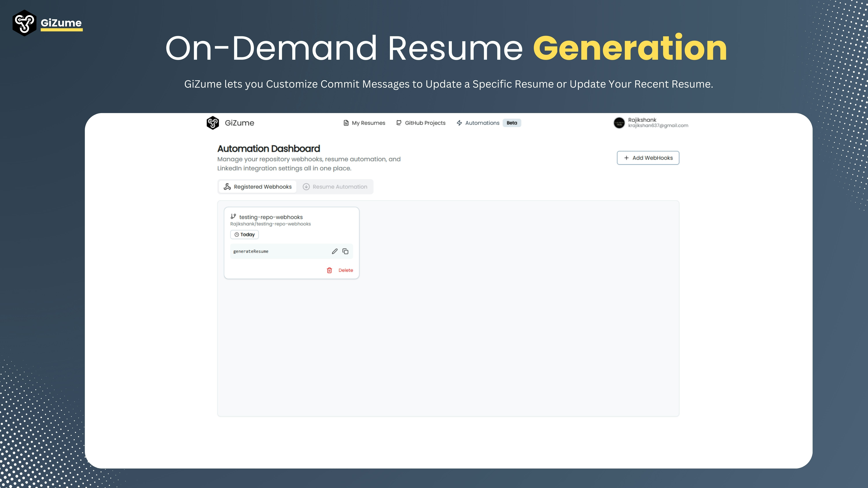Click the red Delete text

346,270
